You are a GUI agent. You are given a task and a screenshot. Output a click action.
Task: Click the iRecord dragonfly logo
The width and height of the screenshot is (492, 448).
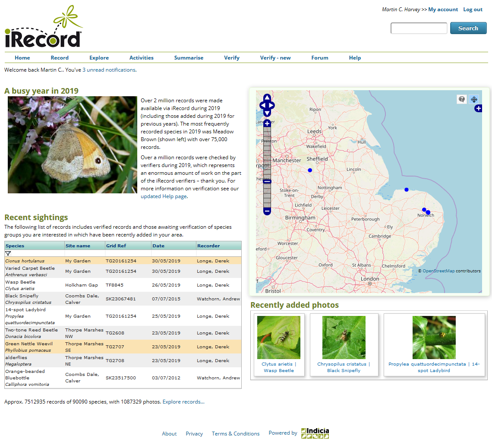tap(43, 26)
